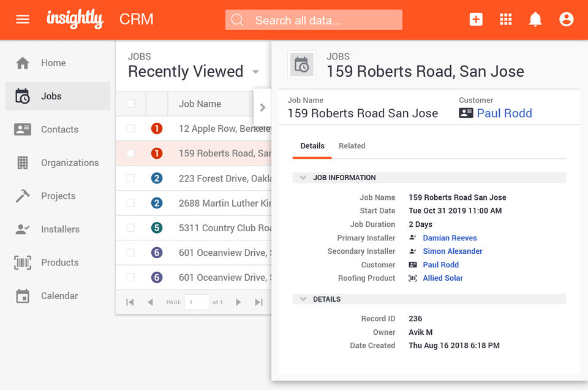Switch to the Details tab
Image resolution: width=588 pixels, height=390 pixels.
pyautogui.click(x=312, y=146)
